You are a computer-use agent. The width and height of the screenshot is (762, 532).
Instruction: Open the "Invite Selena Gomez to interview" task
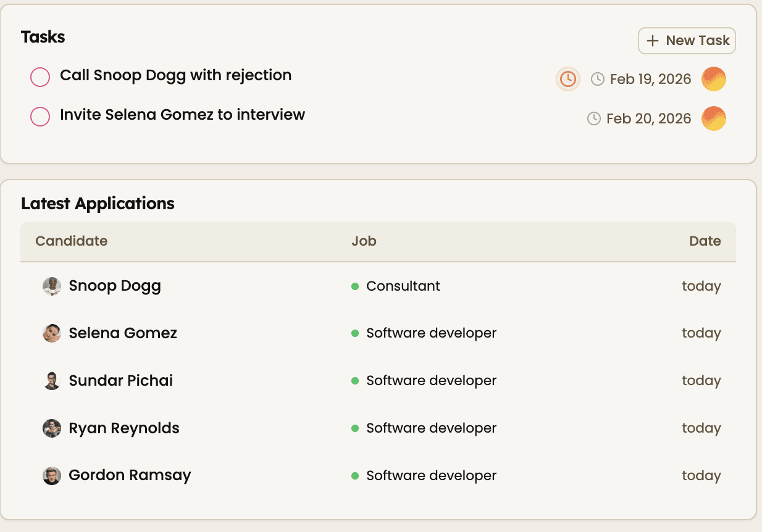point(182,115)
